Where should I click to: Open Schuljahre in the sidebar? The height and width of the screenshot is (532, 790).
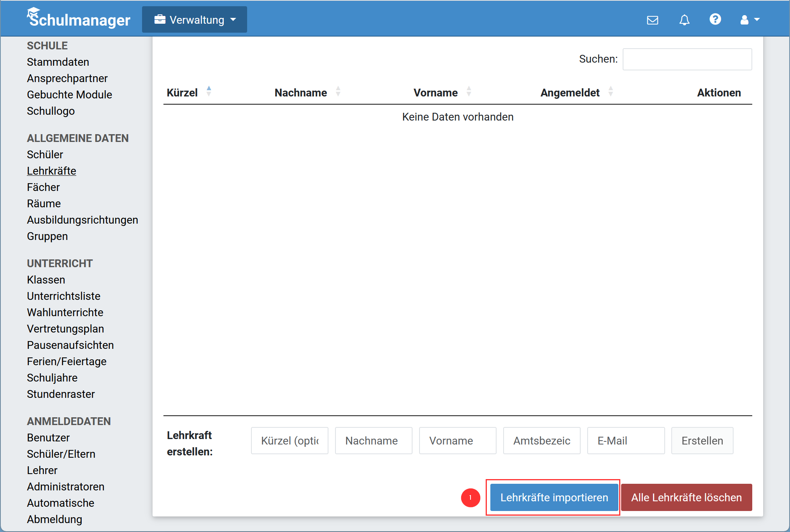pos(52,378)
